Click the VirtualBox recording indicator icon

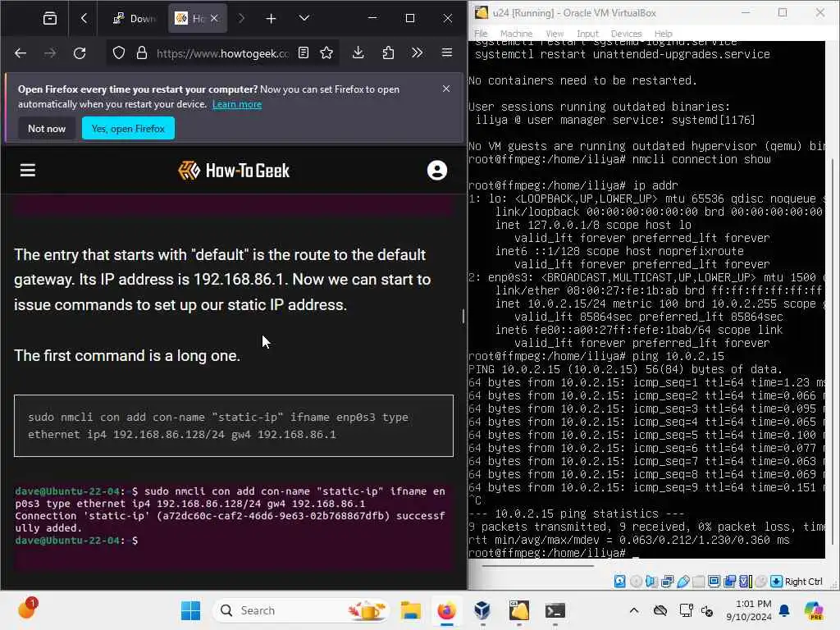tap(729, 582)
